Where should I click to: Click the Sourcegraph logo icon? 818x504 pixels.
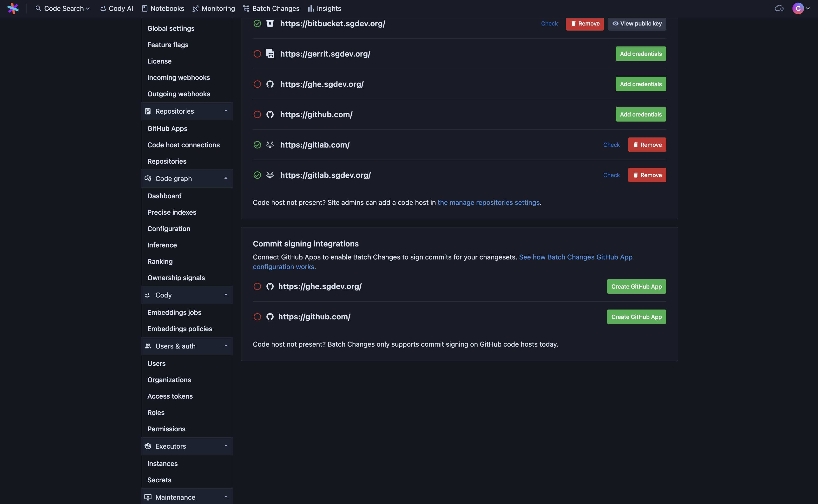[13, 8]
